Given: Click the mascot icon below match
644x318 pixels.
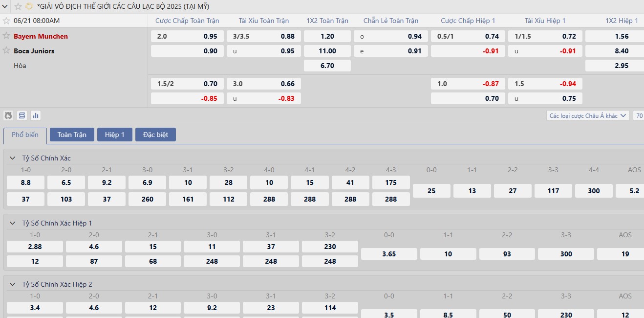Looking at the screenshot, I should tap(8, 115).
